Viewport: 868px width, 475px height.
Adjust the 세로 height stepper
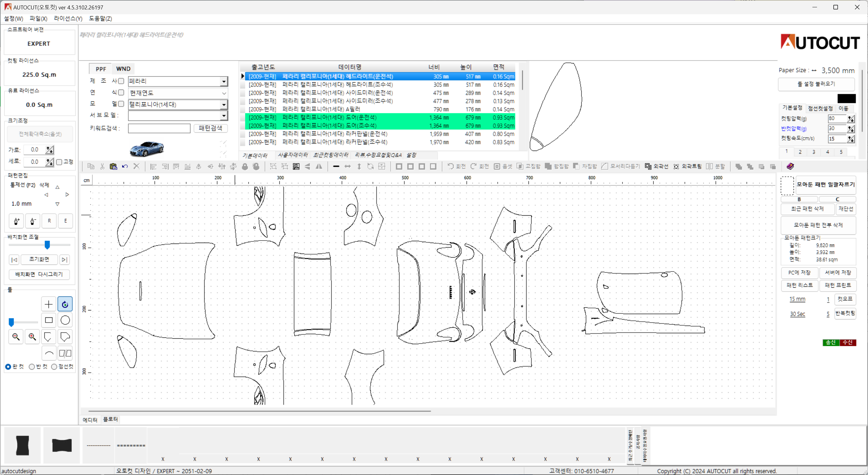(x=49, y=162)
